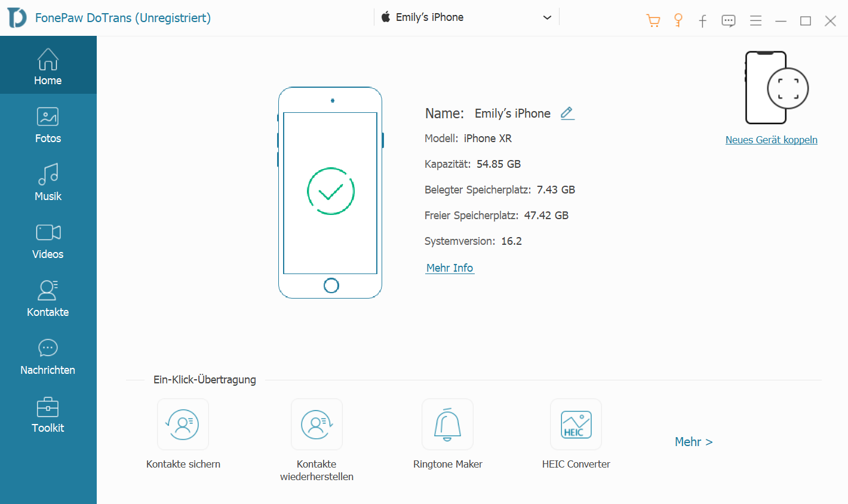The width and height of the screenshot is (848, 504).
Task: Open the shopping cart purchase icon
Action: tap(653, 21)
